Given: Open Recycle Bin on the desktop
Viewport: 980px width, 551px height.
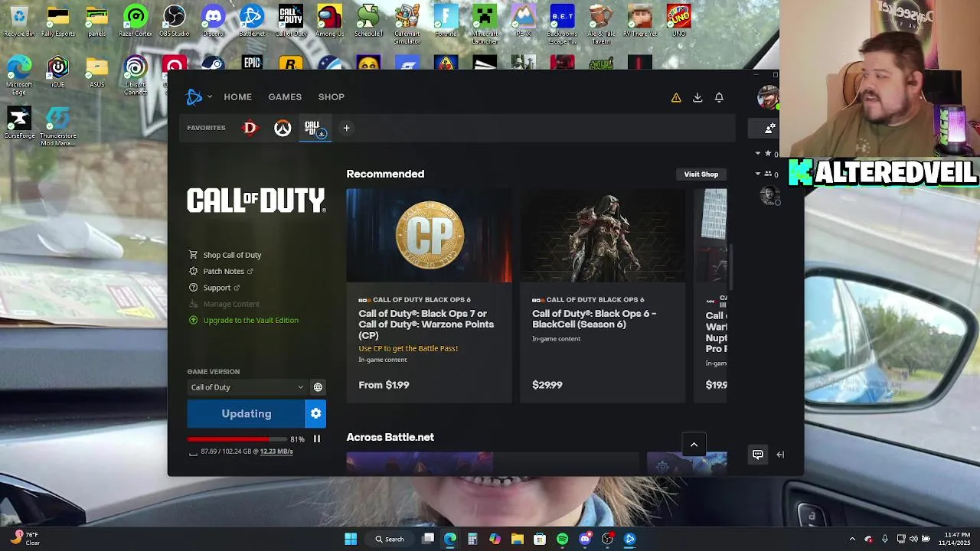Looking at the screenshot, I should [19, 21].
